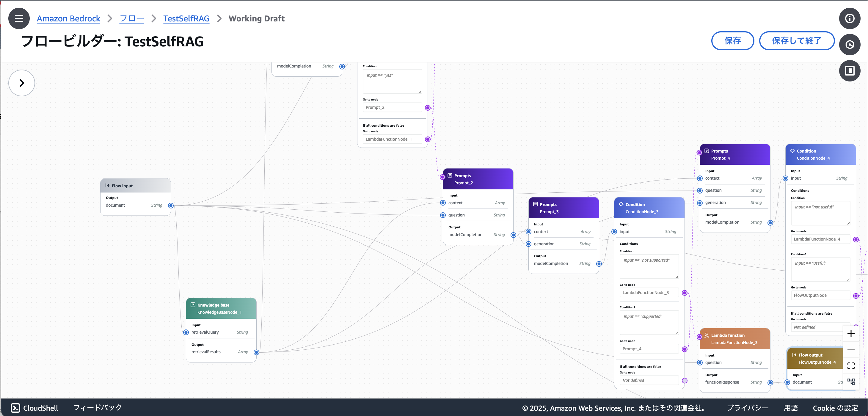
Task: Open the フロー breadcrumb link
Action: click(132, 18)
